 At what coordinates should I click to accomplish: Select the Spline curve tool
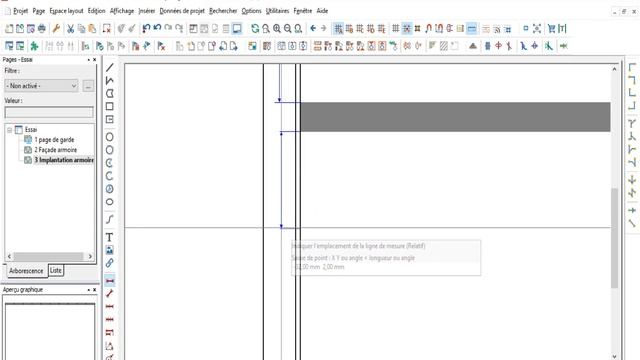point(109,219)
